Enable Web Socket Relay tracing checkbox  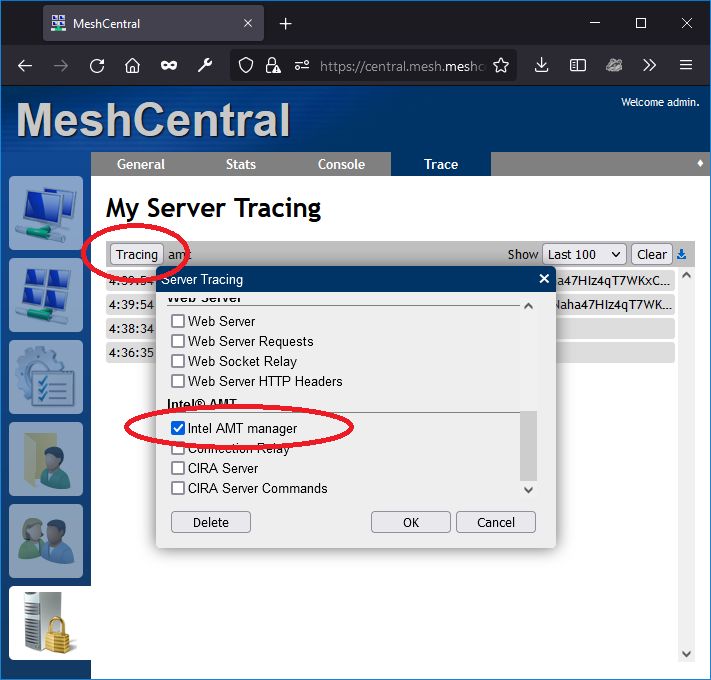pyautogui.click(x=178, y=361)
